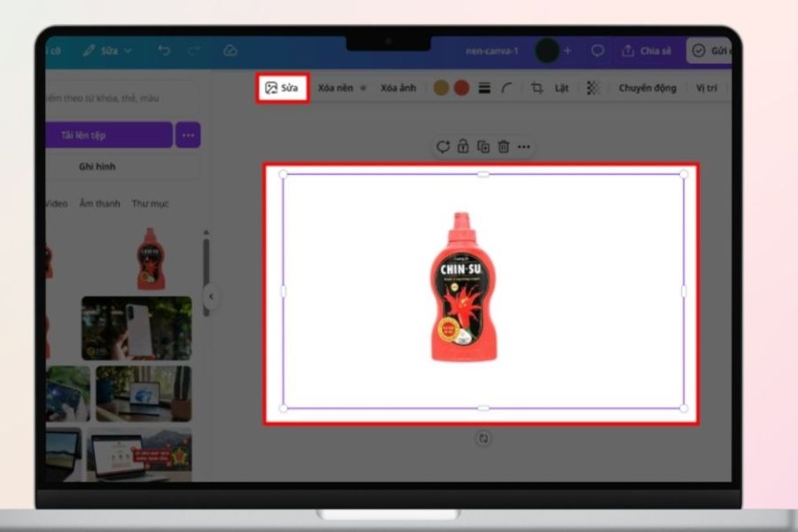Duplicate the image with the copy icon

(x=483, y=146)
